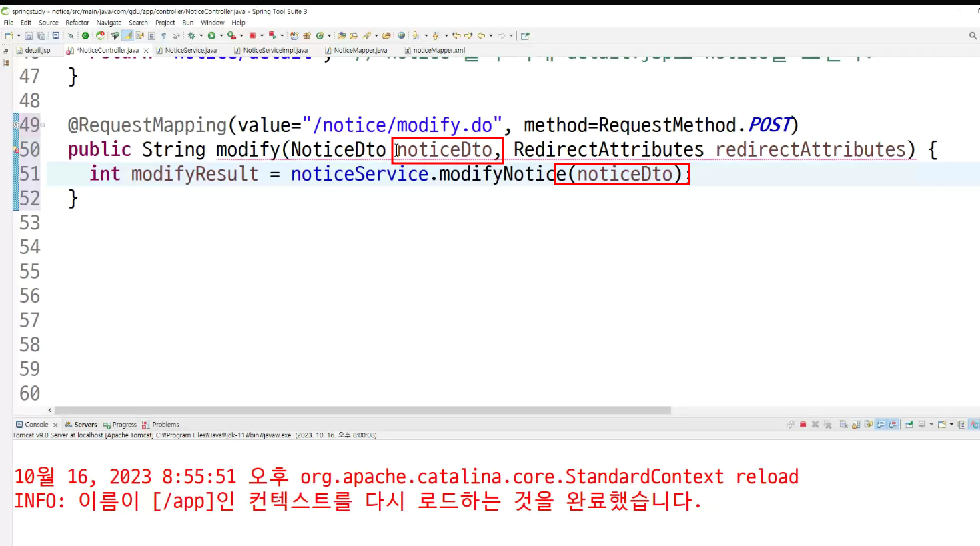The height and width of the screenshot is (546, 980).
Task: Open the Boot Dashboard green icon
Action: (x=85, y=35)
